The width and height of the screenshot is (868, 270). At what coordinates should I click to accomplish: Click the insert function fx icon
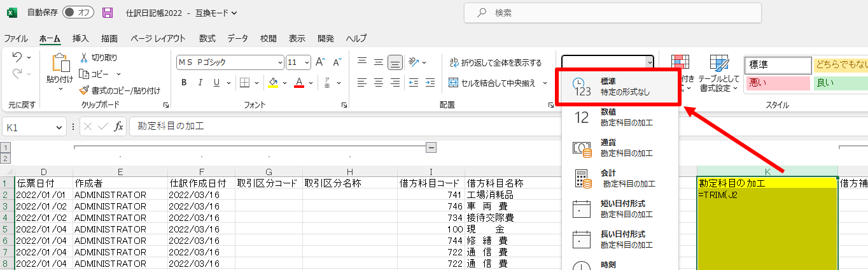pos(118,127)
